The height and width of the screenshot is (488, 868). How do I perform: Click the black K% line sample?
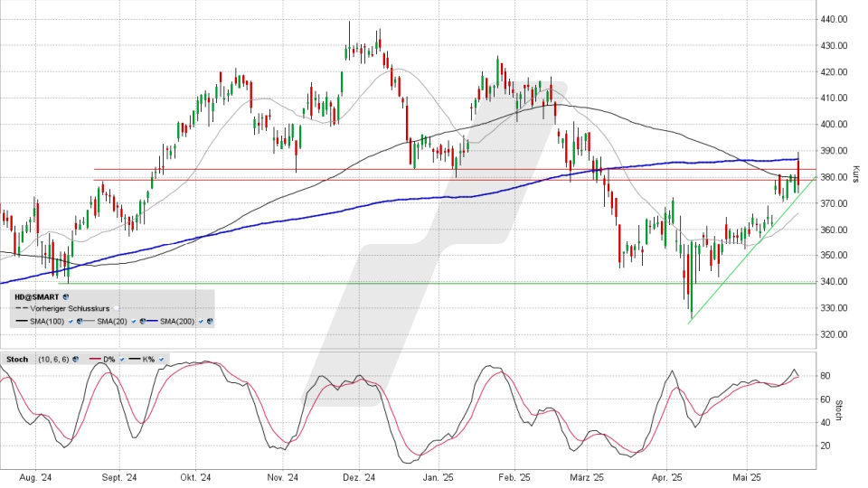click(135, 359)
